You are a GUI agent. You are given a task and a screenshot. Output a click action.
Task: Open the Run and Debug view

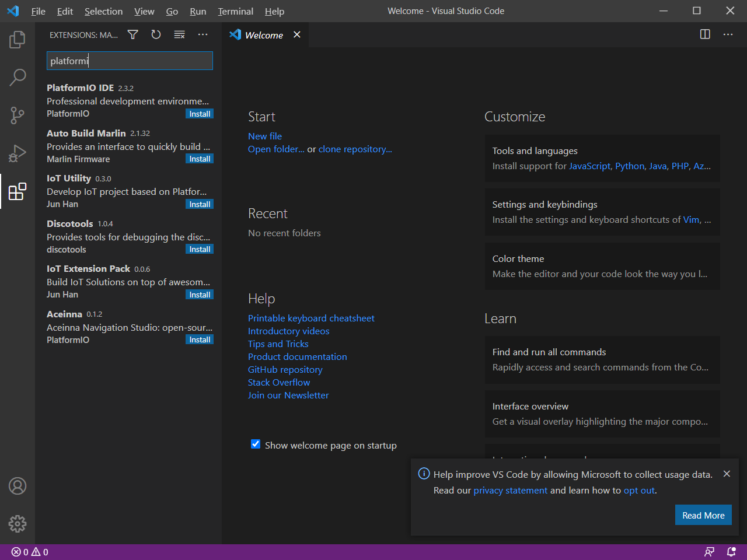[18, 153]
